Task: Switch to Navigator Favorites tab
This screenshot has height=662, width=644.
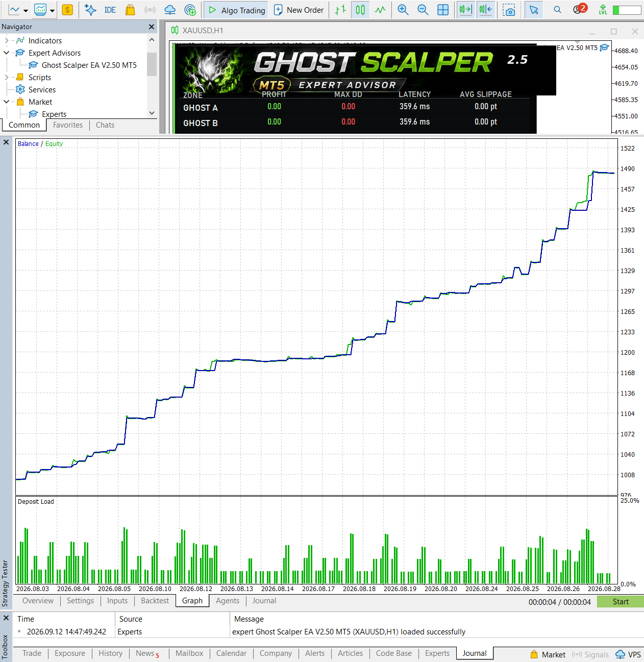Action: point(68,125)
